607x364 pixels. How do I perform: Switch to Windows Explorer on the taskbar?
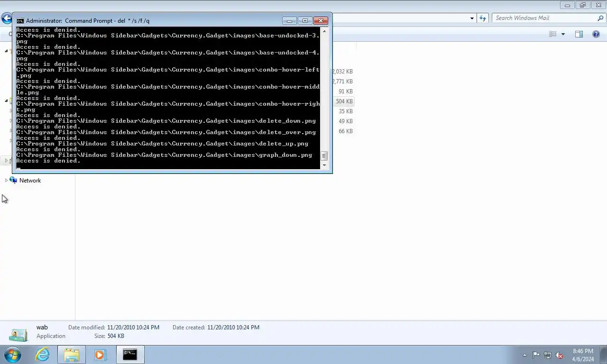click(x=72, y=355)
